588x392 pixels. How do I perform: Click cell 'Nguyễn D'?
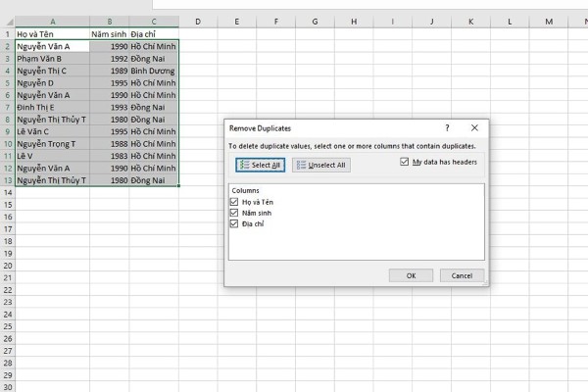[x=53, y=83]
